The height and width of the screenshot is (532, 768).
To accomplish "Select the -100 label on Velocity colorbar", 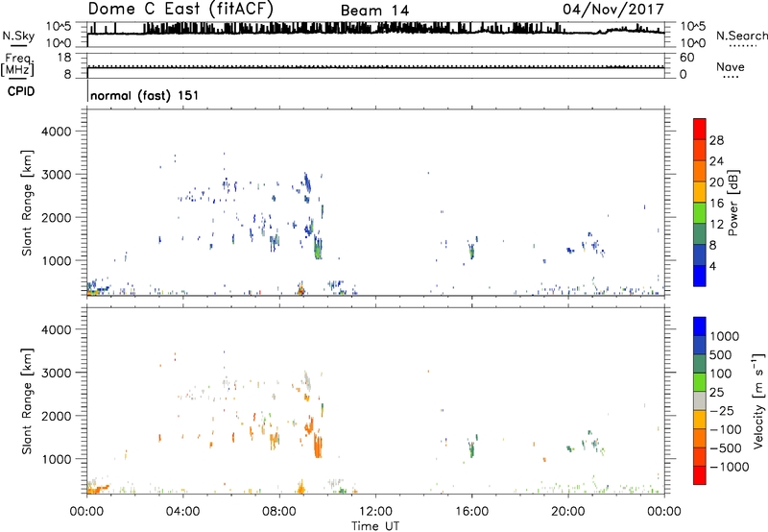I will tap(726, 429).
